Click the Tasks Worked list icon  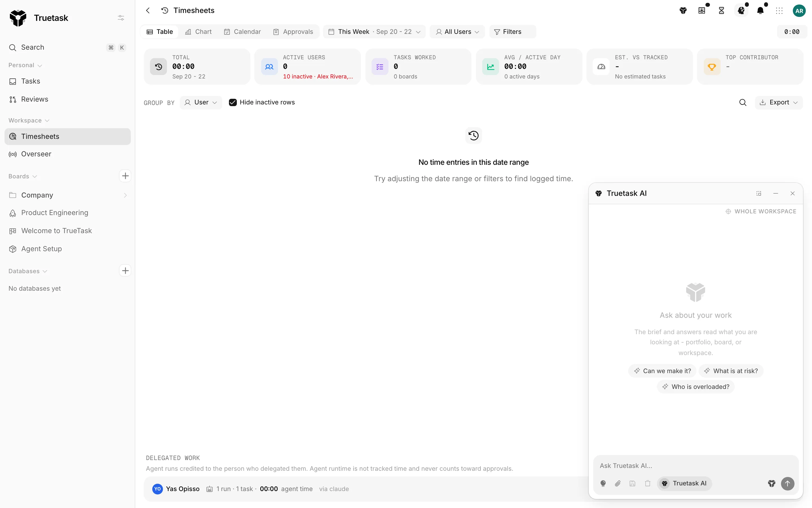380,67
